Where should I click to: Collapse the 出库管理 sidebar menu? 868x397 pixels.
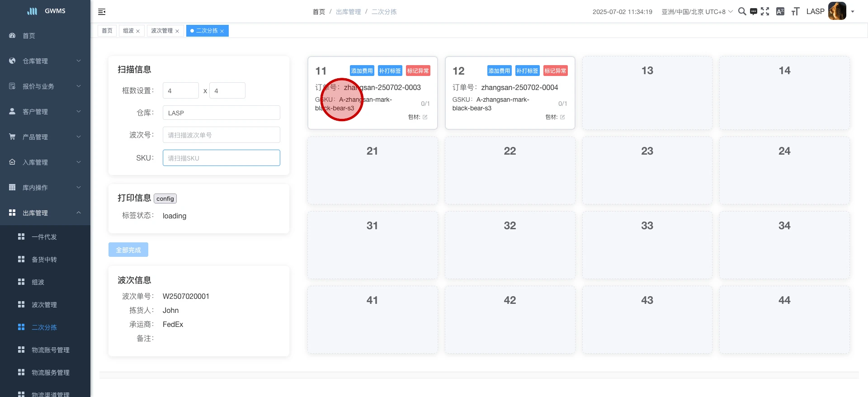pos(45,213)
